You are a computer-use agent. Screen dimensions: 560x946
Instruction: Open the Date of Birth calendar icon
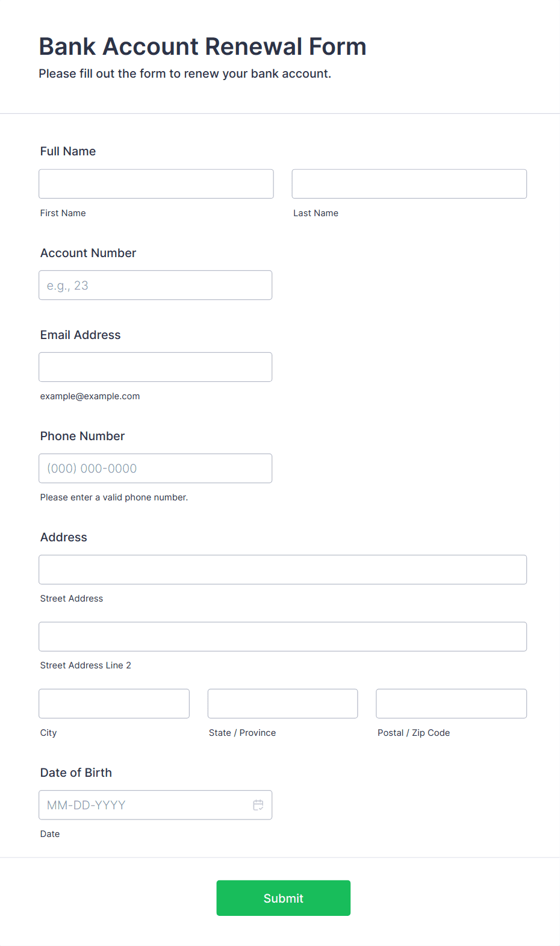258,805
